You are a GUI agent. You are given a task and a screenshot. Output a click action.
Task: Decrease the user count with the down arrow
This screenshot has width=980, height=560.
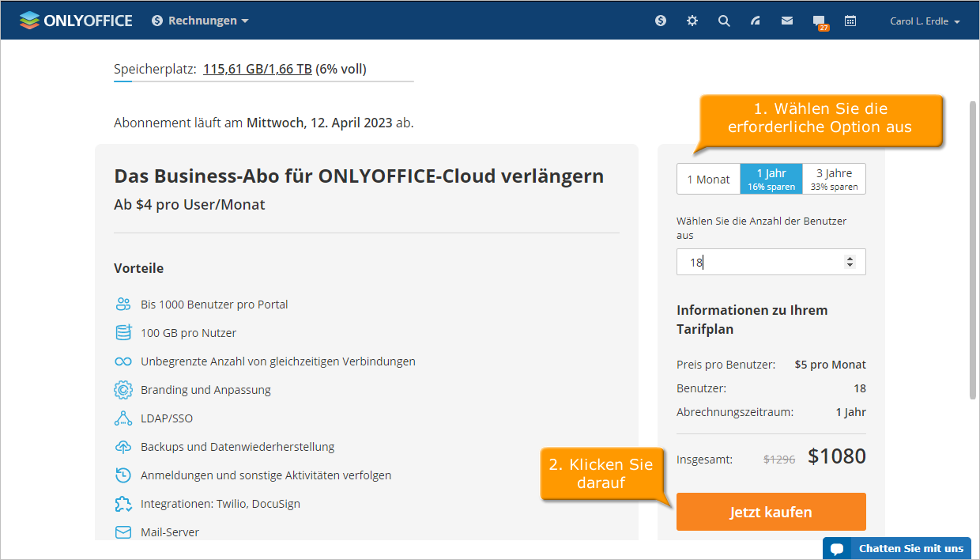pos(850,265)
